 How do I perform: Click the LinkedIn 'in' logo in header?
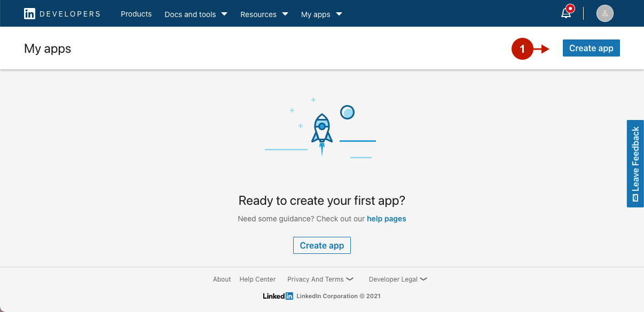pyautogui.click(x=29, y=14)
